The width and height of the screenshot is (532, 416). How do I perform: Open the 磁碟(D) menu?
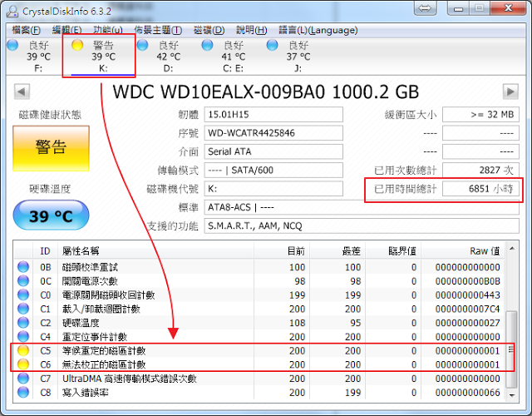tap(209, 30)
